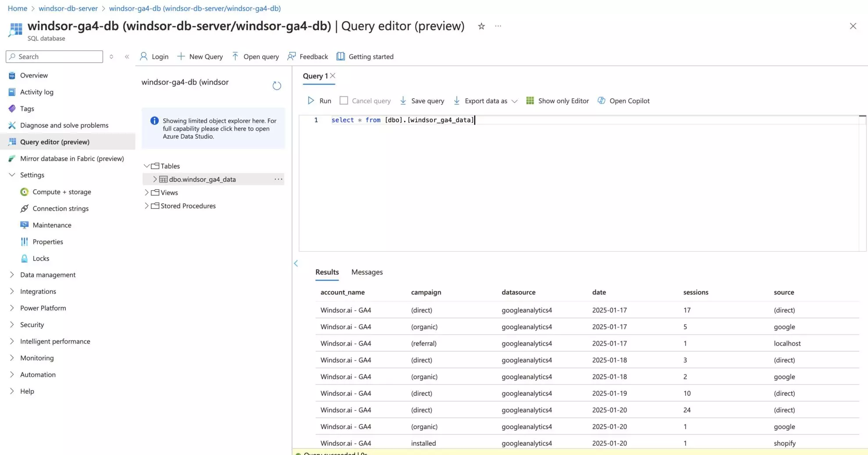The width and height of the screenshot is (868, 455).
Task: Open Mirror database in Fabric icon
Action: coord(12,159)
